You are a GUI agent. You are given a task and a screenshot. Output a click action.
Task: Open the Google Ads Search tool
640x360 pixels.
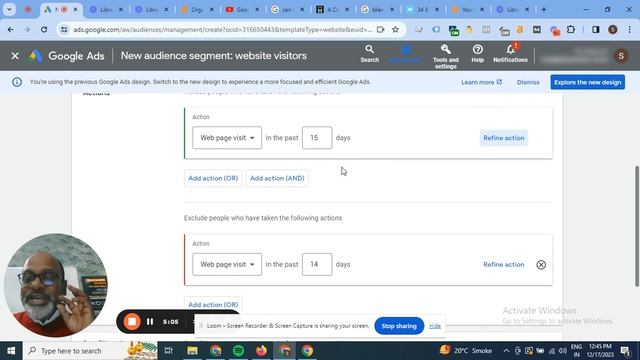tap(369, 53)
